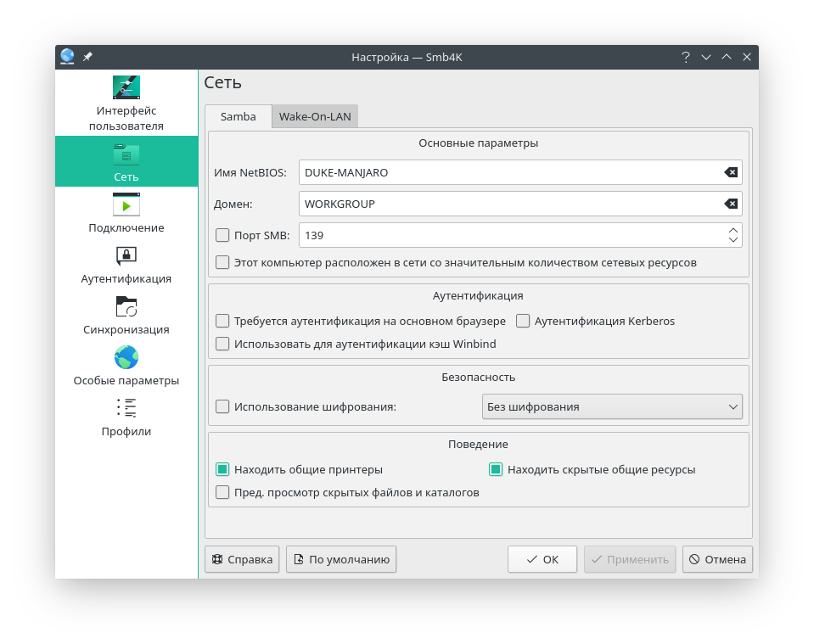The height and width of the screenshot is (644, 814).
Task: Open the Профили list icon page
Action: 126,416
